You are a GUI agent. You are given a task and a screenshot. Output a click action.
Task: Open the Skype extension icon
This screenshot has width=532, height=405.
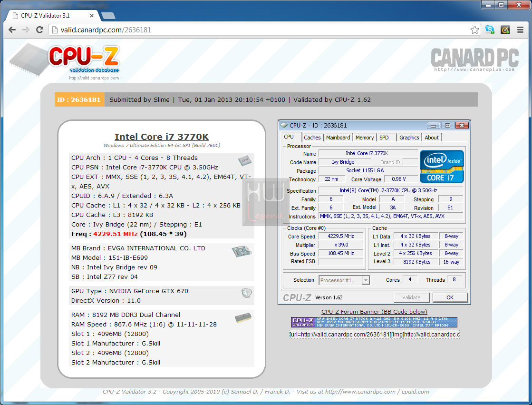490,30
